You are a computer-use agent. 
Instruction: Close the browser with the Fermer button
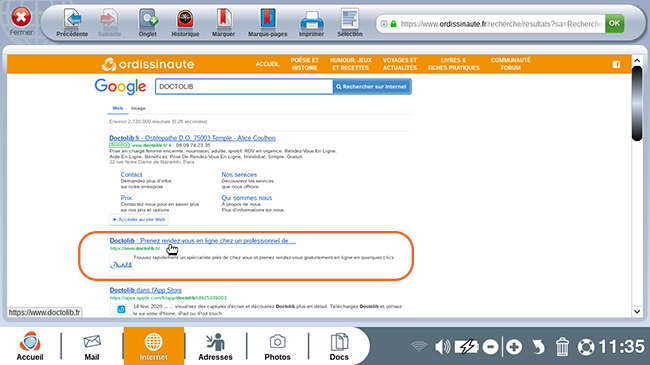(21, 21)
